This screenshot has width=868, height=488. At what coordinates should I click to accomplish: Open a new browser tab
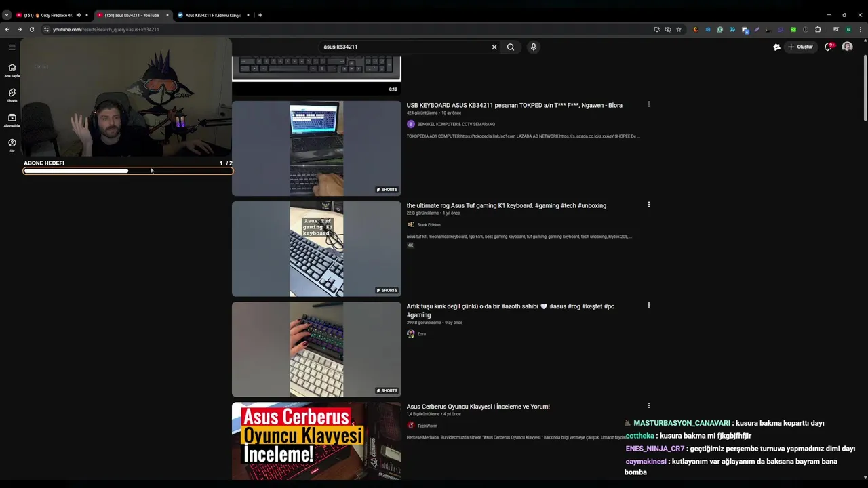click(260, 15)
